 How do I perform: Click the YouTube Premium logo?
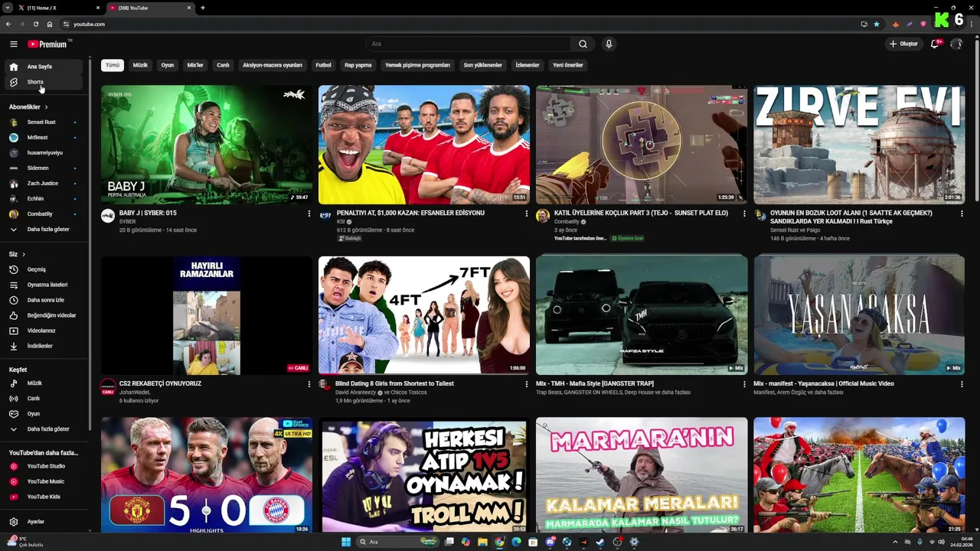coord(48,44)
